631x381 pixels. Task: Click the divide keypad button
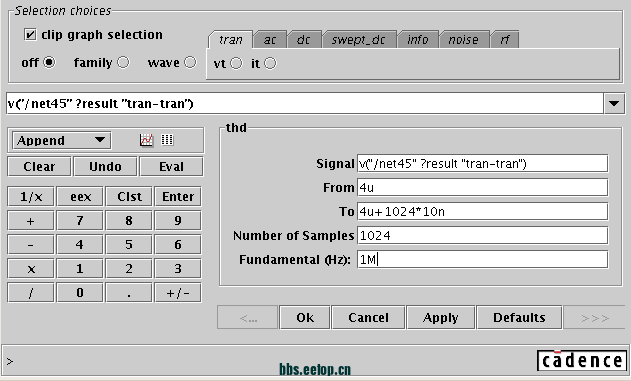[31, 292]
